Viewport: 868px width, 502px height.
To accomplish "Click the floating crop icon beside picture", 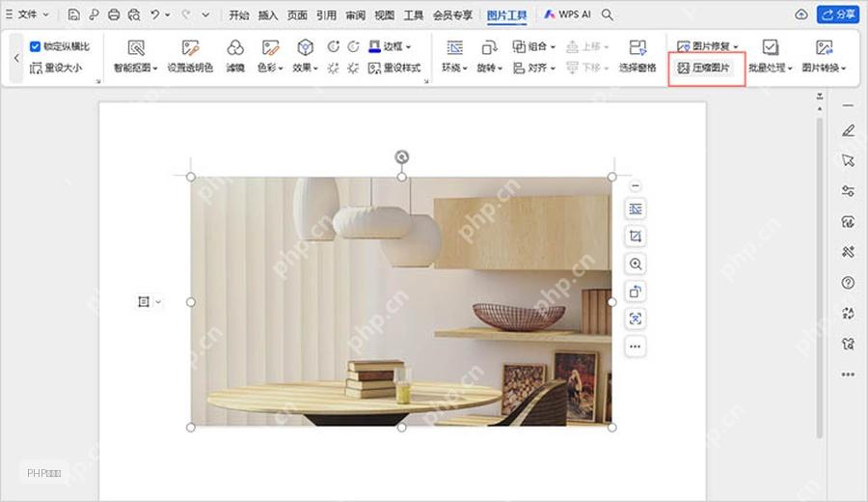I will pyautogui.click(x=635, y=237).
